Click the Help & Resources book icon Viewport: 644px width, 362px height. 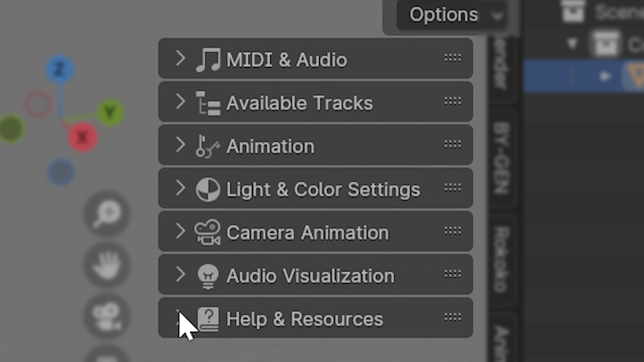(208, 319)
